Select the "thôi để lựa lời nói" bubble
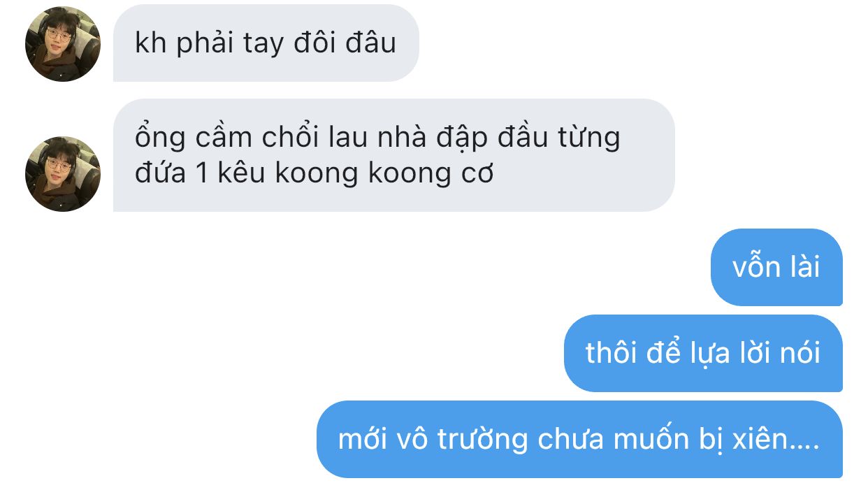868x483 pixels. (x=703, y=353)
